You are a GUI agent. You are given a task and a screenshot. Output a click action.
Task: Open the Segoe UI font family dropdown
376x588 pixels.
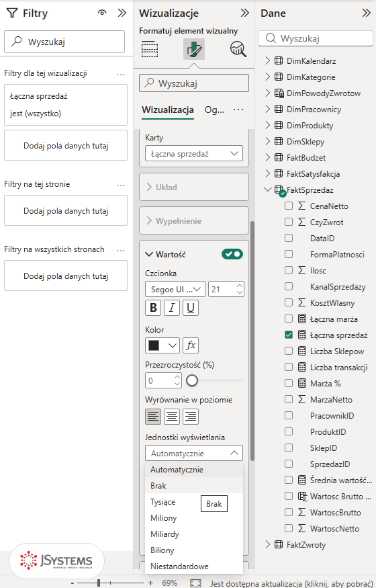click(x=175, y=289)
